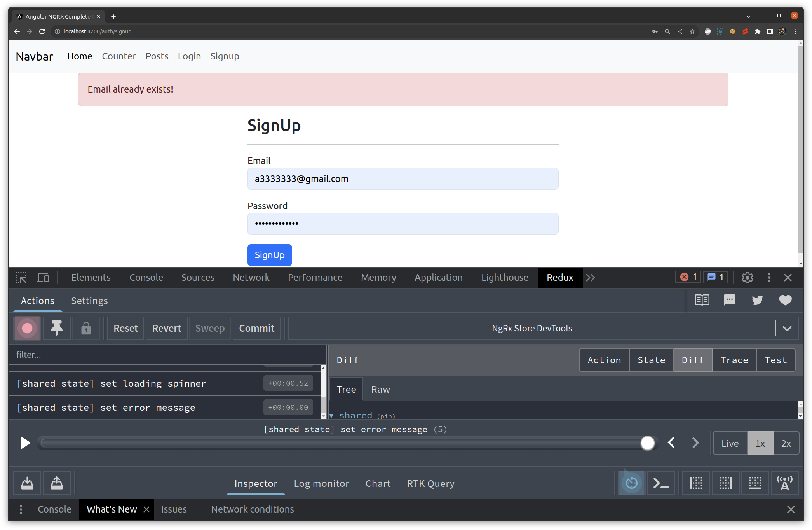The width and height of the screenshot is (812, 530).
Task: Select the bottom panel layout icon
Action: (x=755, y=483)
